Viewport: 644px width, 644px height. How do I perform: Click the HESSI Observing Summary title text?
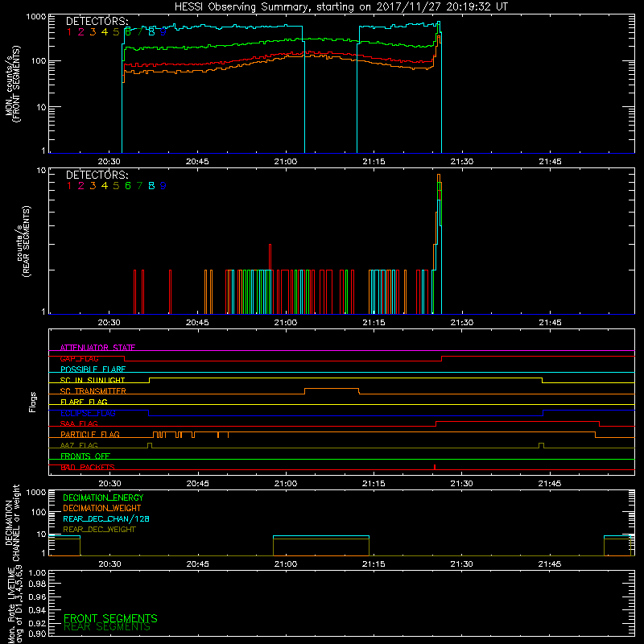(341, 7)
